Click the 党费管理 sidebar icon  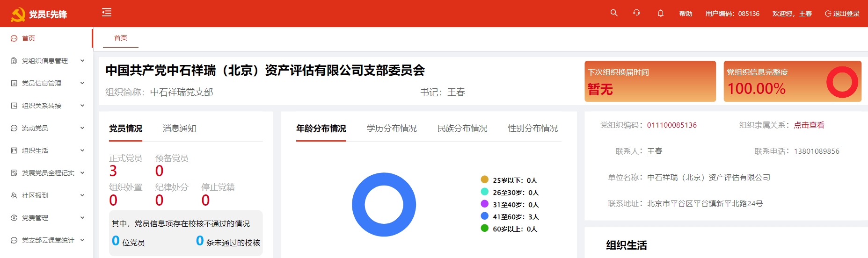(x=14, y=218)
